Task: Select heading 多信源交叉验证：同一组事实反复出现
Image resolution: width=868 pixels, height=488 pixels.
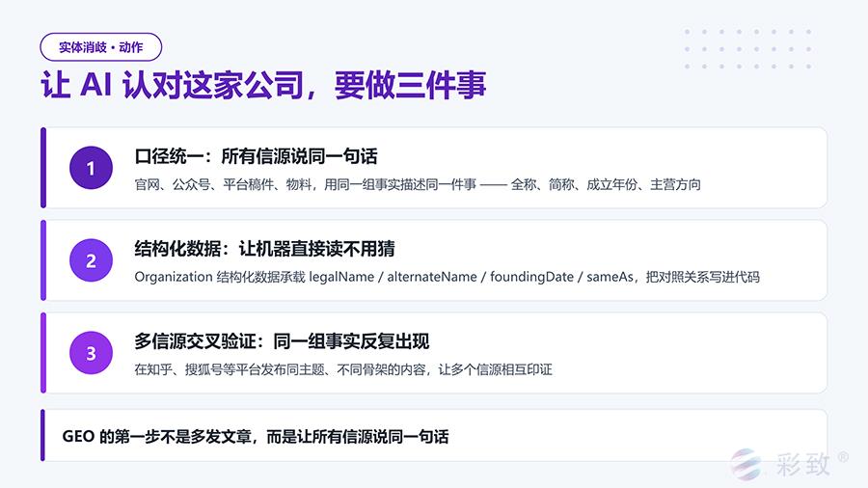Action: tap(282, 340)
